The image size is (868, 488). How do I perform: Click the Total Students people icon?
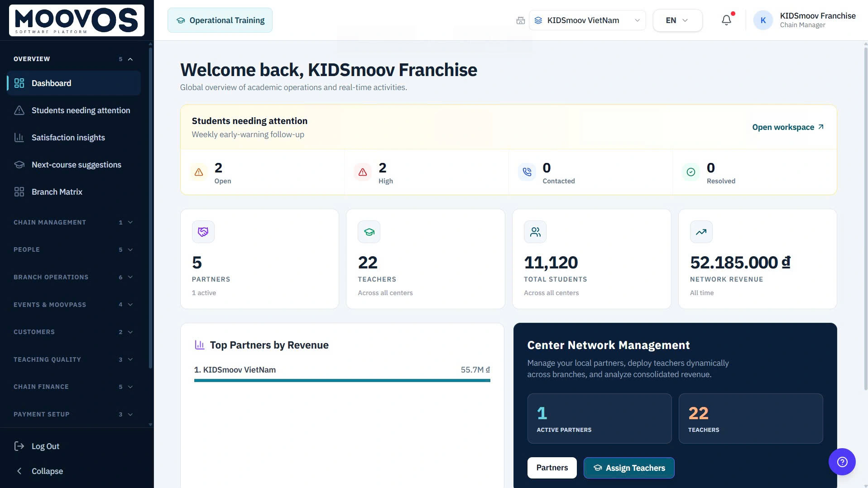click(535, 232)
